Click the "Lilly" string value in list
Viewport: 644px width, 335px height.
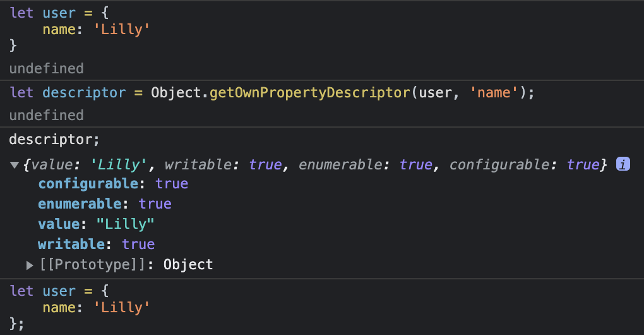pos(126,224)
